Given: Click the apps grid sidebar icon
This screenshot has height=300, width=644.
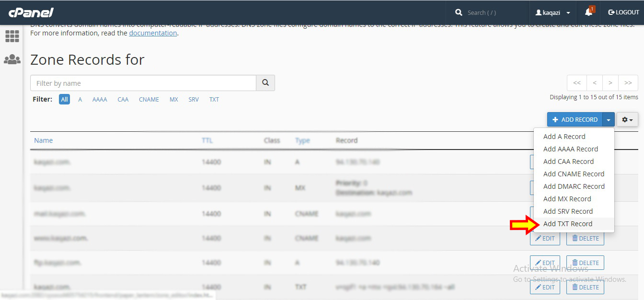Looking at the screenshot, I should 12,36.
